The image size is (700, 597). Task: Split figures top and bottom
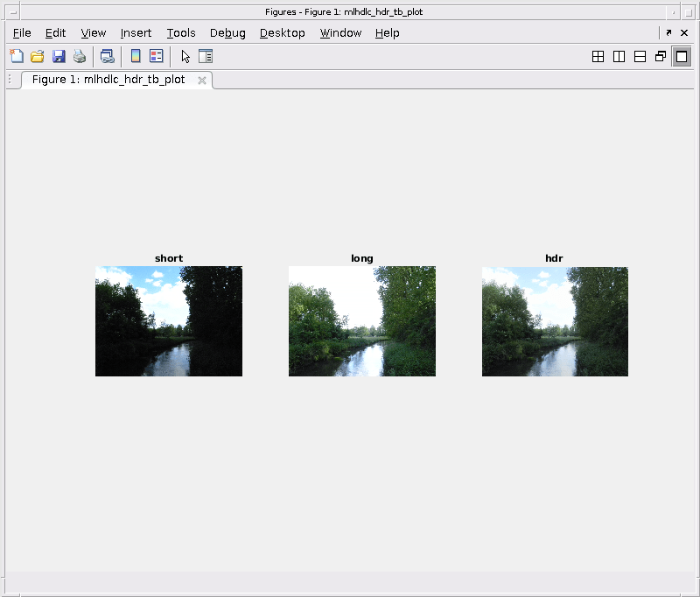pyautogui.click(x=640, y=57)
